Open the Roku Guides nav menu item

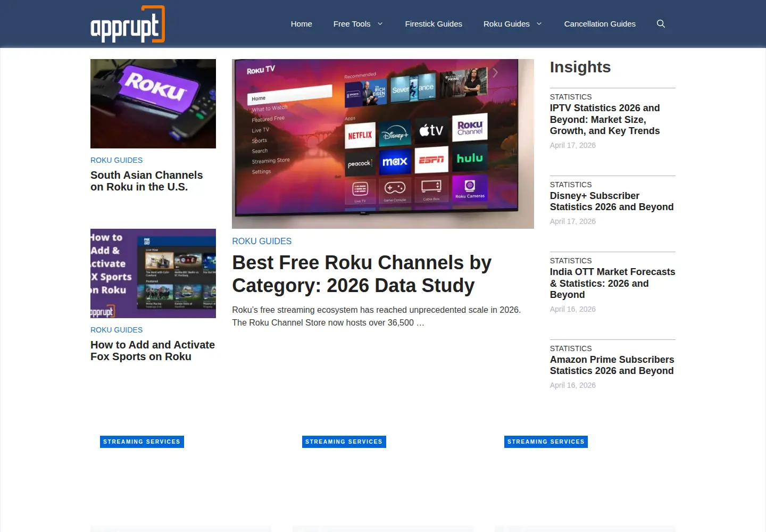[x=506, y=24]
